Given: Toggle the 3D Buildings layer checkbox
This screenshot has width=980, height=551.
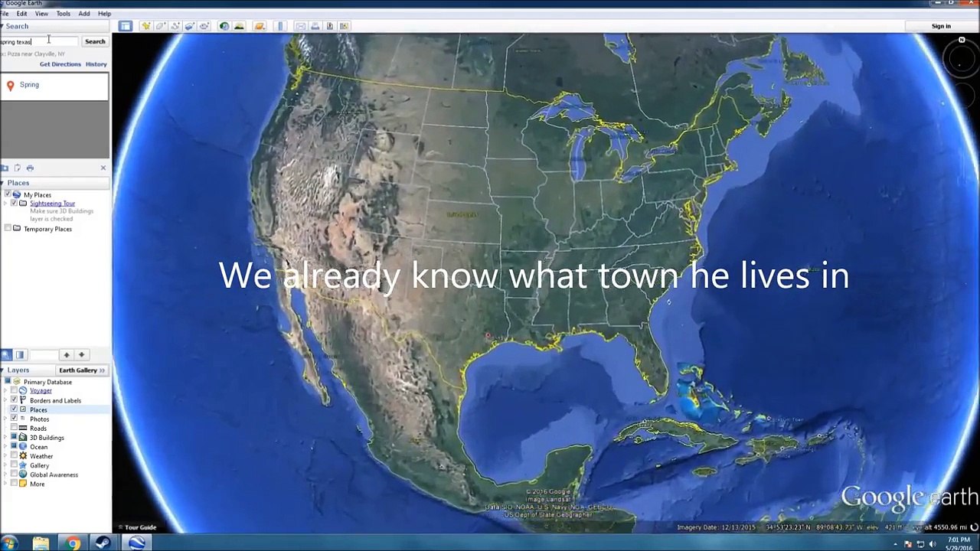Looking at the screenshot, I should click(13, 438).
